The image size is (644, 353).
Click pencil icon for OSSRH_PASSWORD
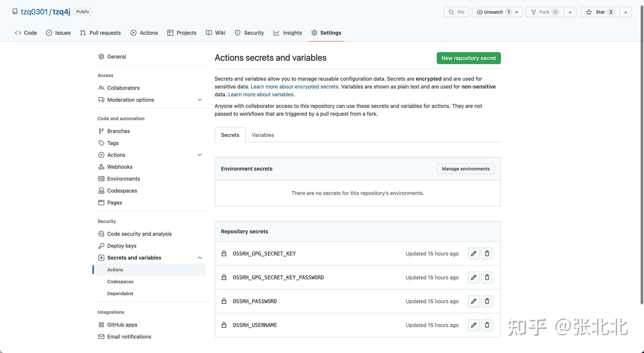click(473, 301)
